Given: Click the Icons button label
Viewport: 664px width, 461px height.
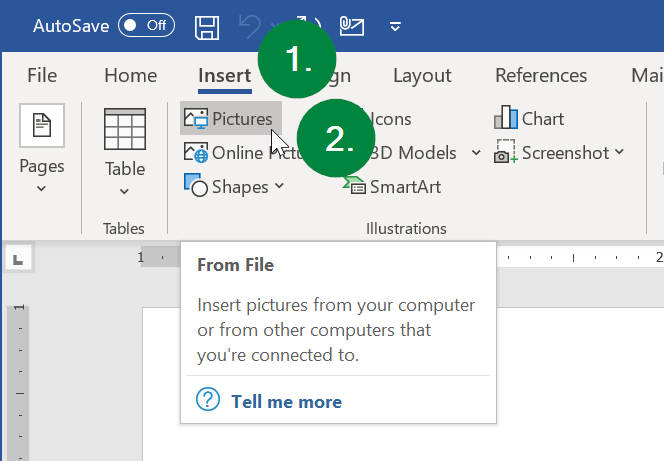Looking at the screenshot, I should coord(390,119).
